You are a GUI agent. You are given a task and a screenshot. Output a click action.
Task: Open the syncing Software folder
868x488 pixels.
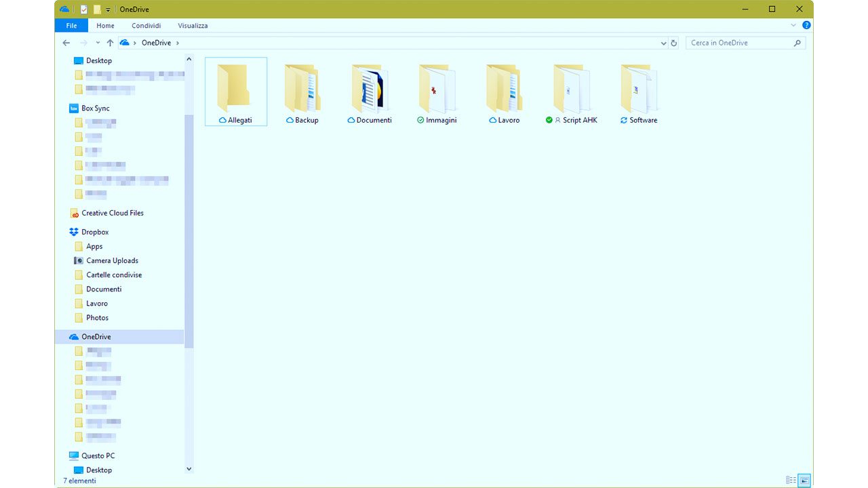pyautogui.click(x=638, y=91)
